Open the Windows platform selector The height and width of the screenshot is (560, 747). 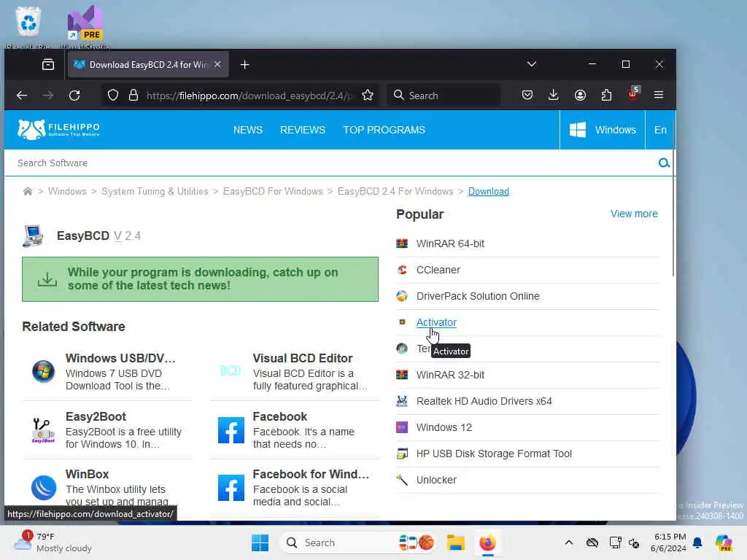click(603, 130)
